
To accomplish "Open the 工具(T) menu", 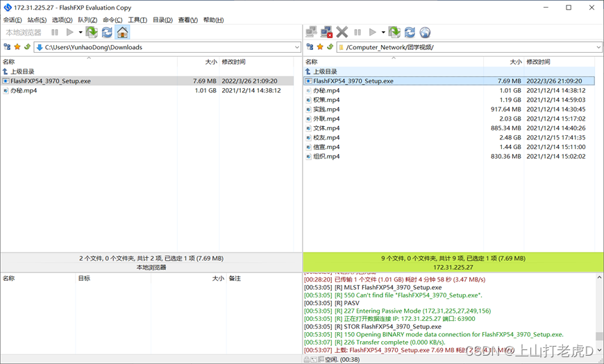I will tap(137, 19).
